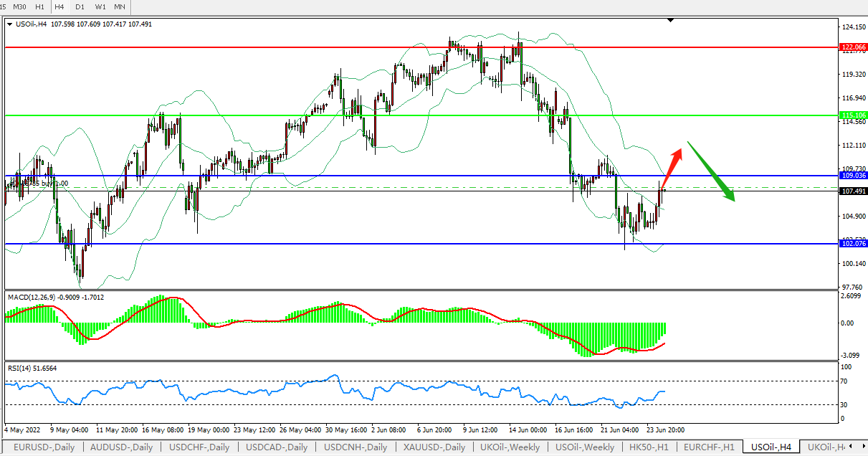Select the MN monthly timeframe button
This screenshot has width=868, height=456.
(120, 6)
